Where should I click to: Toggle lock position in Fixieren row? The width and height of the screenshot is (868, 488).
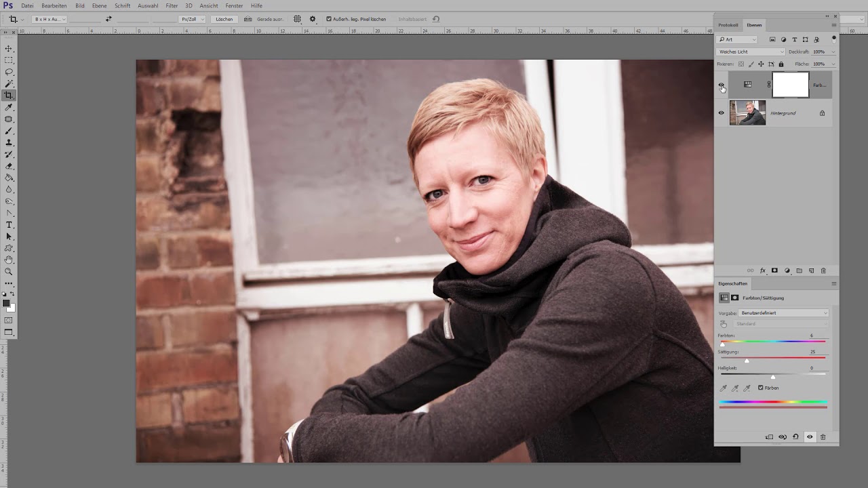point(761,64)
